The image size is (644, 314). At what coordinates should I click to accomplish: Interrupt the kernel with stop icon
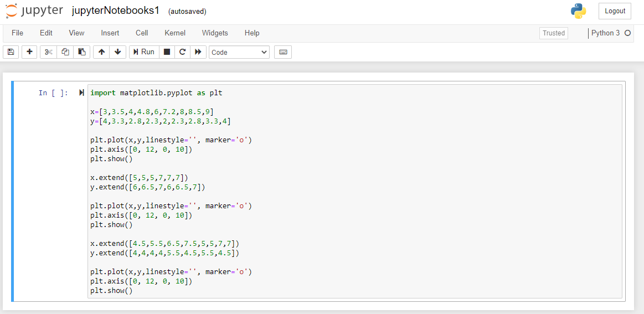click(167, 52)
